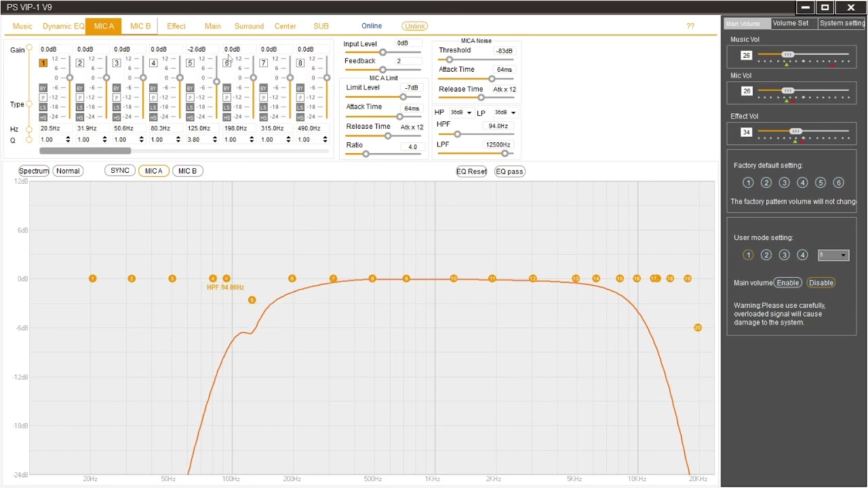Set band 2 to peak type P

tap(80, 98)
